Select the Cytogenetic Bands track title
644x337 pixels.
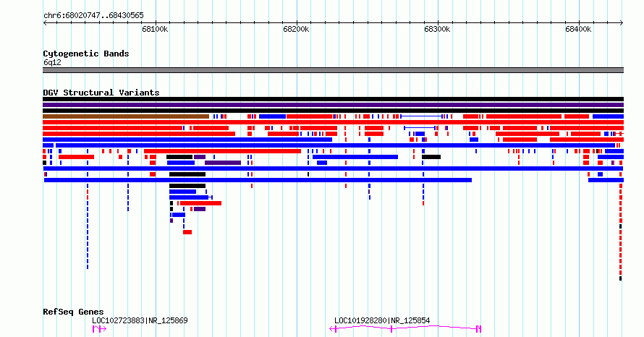pyautogui.click(x=86, y=54)
